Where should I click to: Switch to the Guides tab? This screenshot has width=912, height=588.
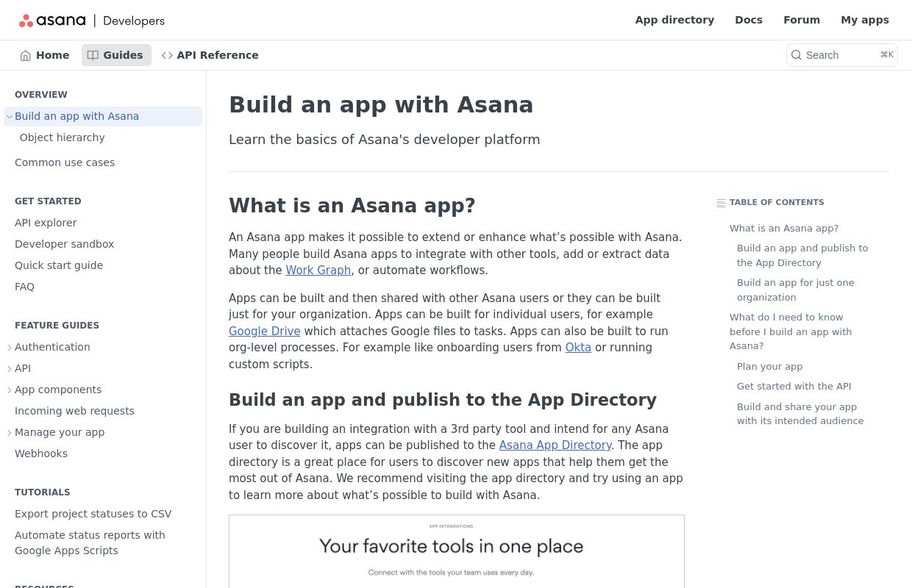116,55
